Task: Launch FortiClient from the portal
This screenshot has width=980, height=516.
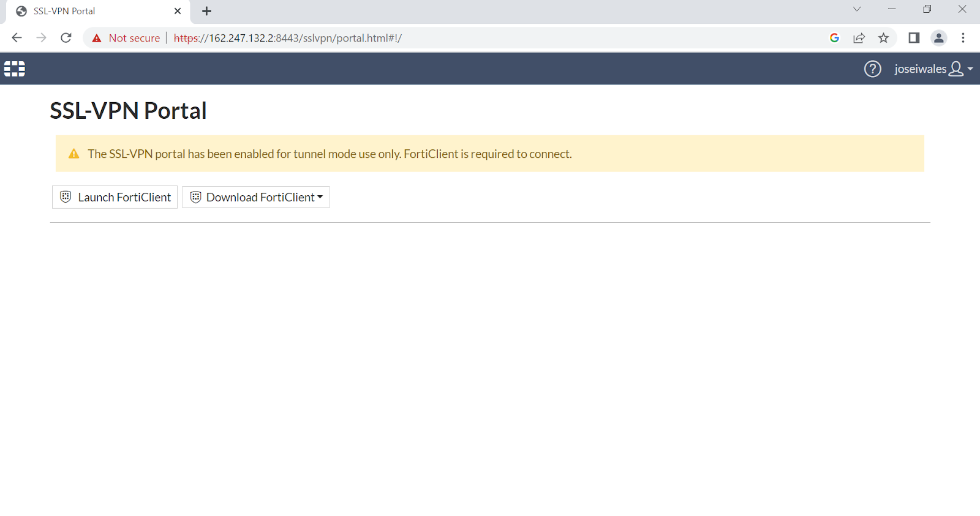Action: click(115, 197)
